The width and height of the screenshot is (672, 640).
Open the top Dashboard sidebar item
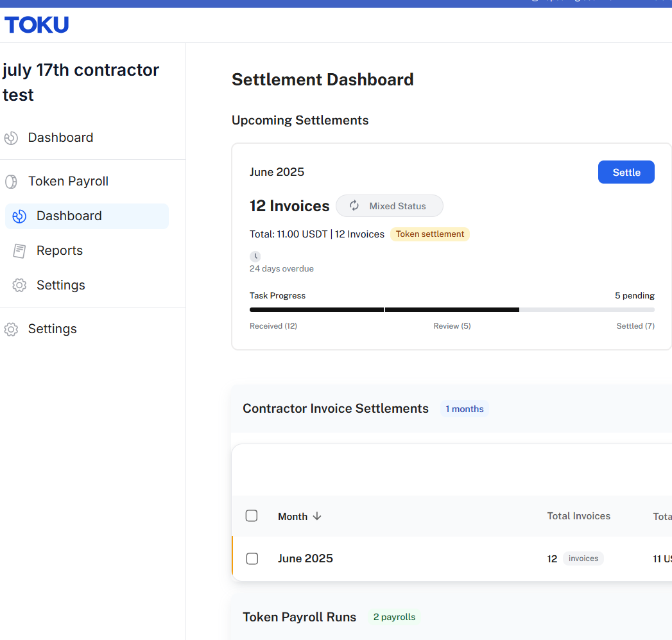click(60, 137)
